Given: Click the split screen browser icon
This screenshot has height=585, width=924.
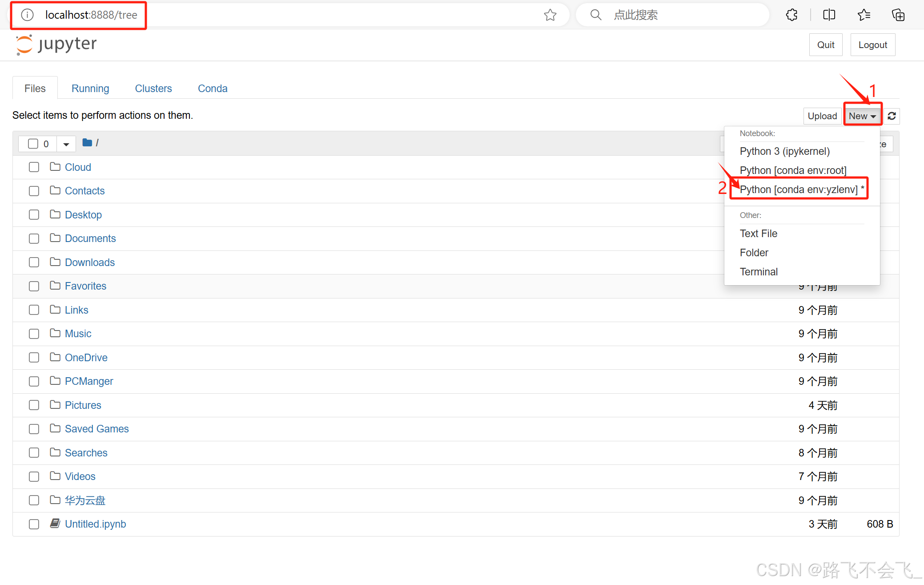Looking at the screenshot, I should pos(829,15).
